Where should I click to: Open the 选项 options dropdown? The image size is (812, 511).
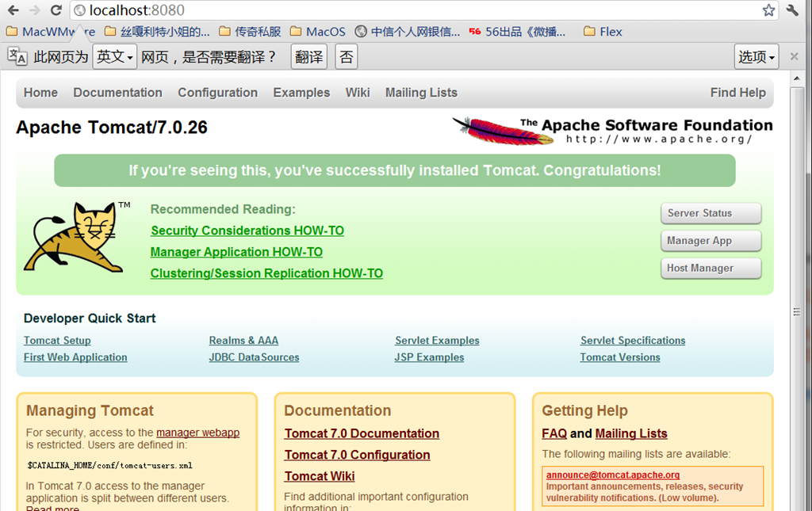756,57
